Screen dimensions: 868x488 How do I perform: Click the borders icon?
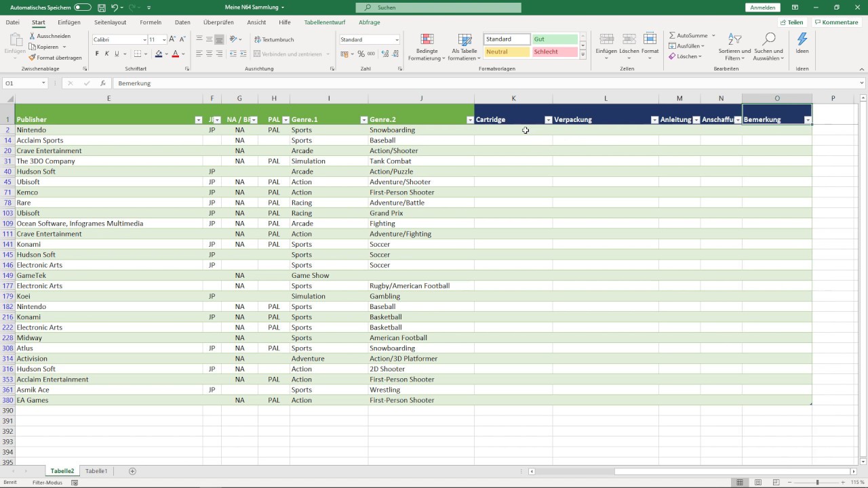(138, 54)
